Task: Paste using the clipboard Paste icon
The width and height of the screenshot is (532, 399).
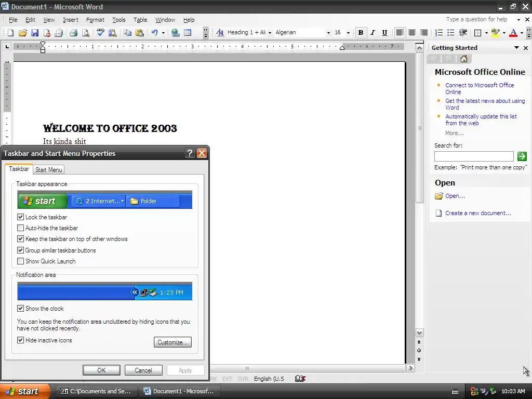Action: [x=139, y=33]
